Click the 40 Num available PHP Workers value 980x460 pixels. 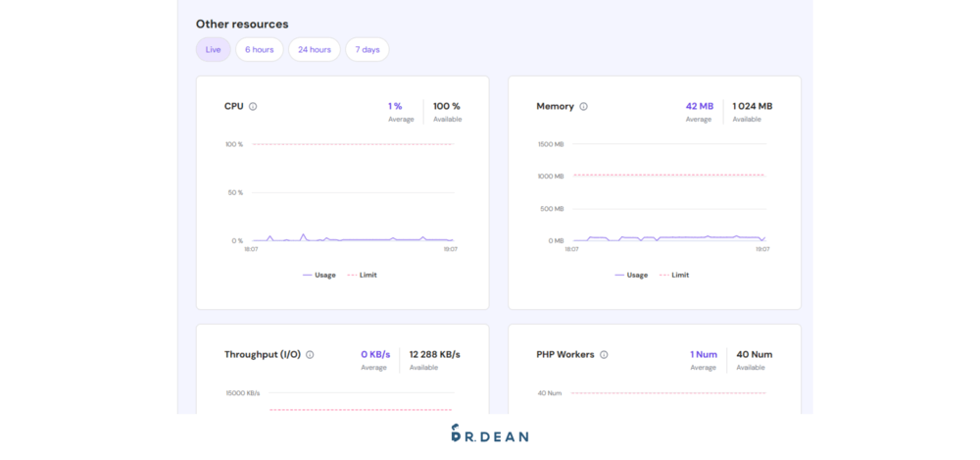pos(753,354)
